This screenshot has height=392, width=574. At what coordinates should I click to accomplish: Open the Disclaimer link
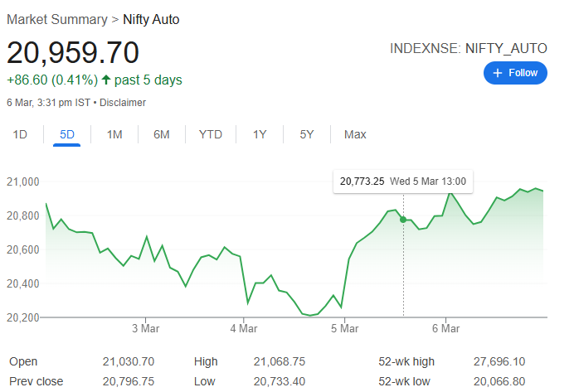(124, 103)
